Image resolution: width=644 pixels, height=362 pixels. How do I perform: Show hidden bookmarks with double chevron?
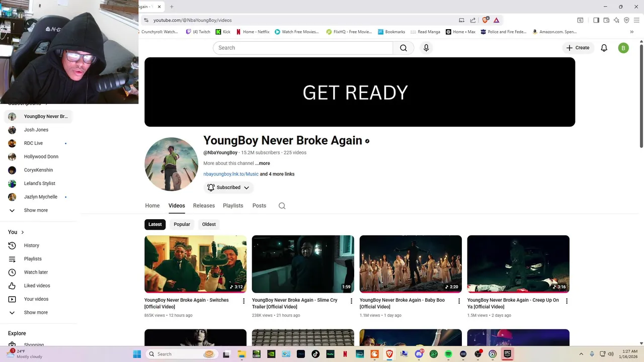[632, 32]
